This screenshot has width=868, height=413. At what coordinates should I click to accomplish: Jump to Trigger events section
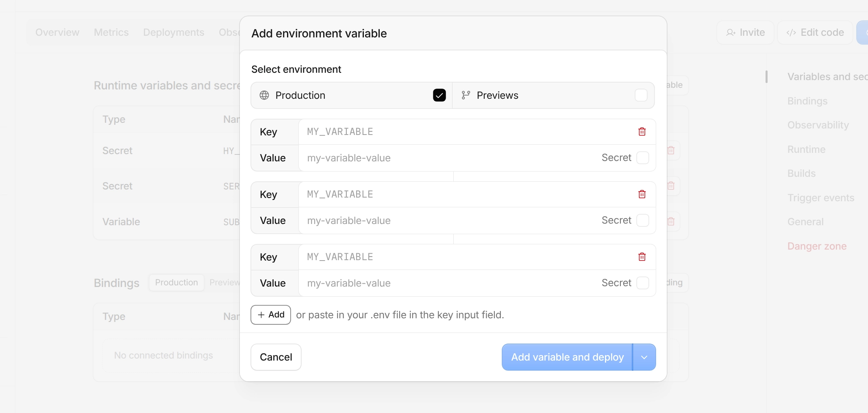(821, 198)
